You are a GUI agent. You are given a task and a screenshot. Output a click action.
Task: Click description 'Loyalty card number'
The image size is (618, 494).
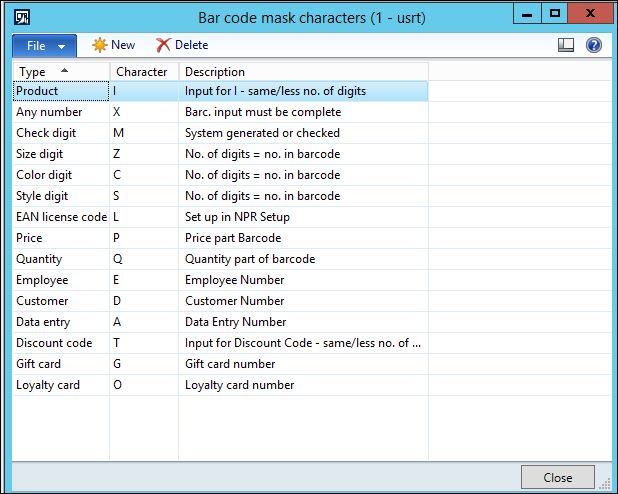(240, 385)
